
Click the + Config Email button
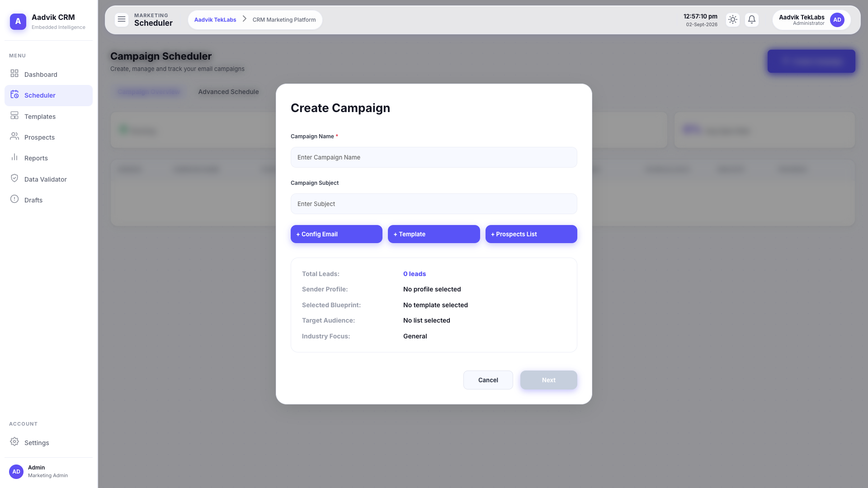pos(336,234)
